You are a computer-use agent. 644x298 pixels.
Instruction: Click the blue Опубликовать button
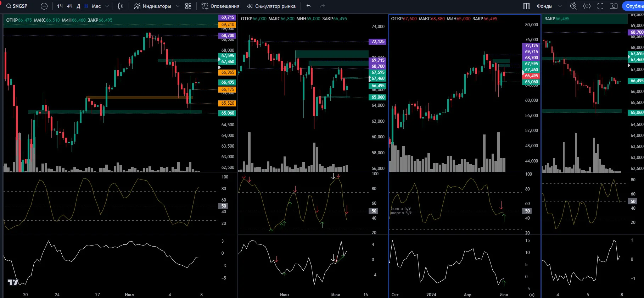[633, 6]
